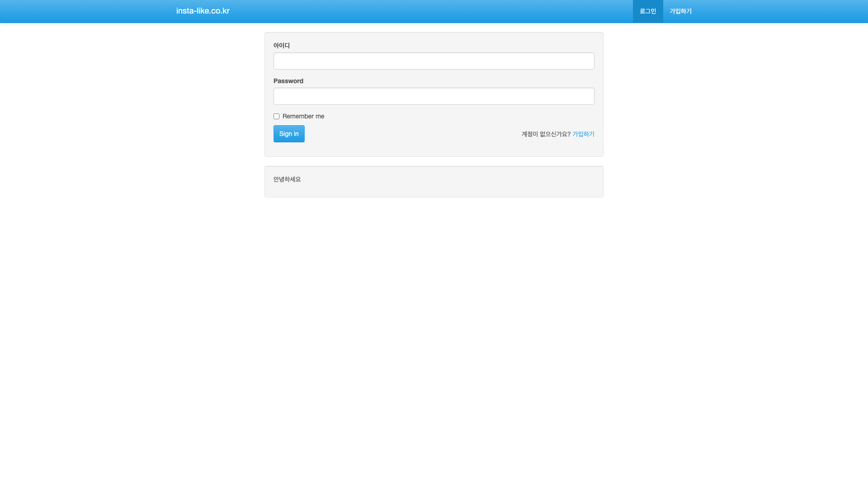The width and height of the screenshot is (868, 488).
Task: Open 가입하기 from the top navigation bar
Action: point(680,11)
